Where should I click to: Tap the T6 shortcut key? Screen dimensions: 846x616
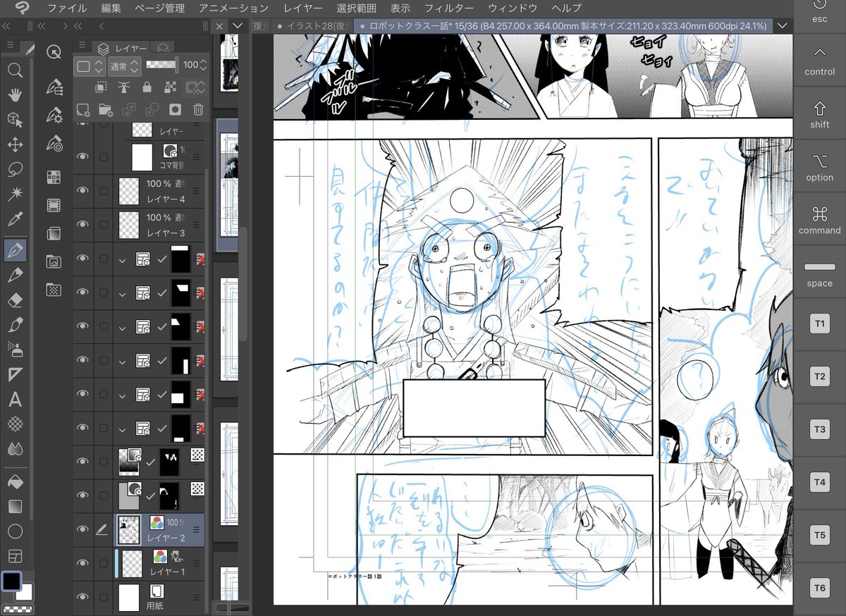pos(819,587)
